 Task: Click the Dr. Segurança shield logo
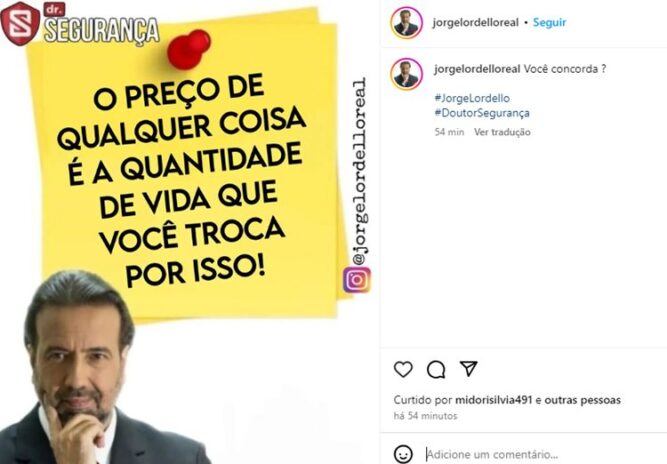click(x=20, y=23)
